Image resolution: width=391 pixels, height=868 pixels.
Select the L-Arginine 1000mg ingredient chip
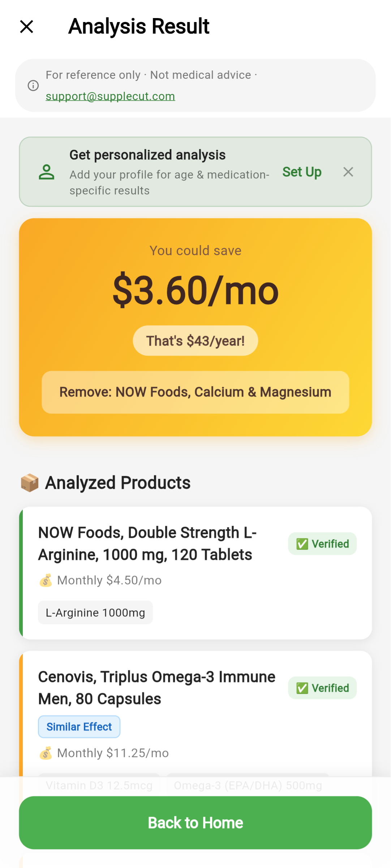coord(95,613)
